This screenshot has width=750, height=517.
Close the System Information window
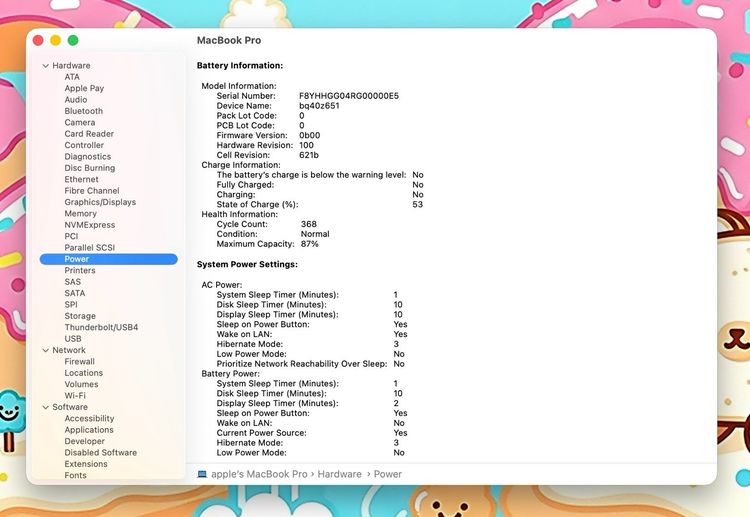click(38, 41)
